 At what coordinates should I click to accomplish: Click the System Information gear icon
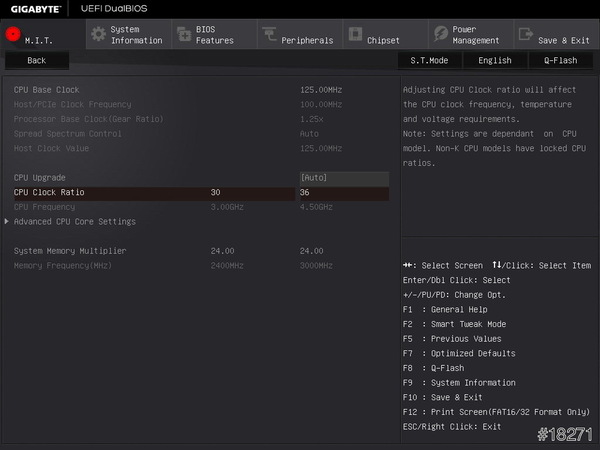[x=98, y=35]
